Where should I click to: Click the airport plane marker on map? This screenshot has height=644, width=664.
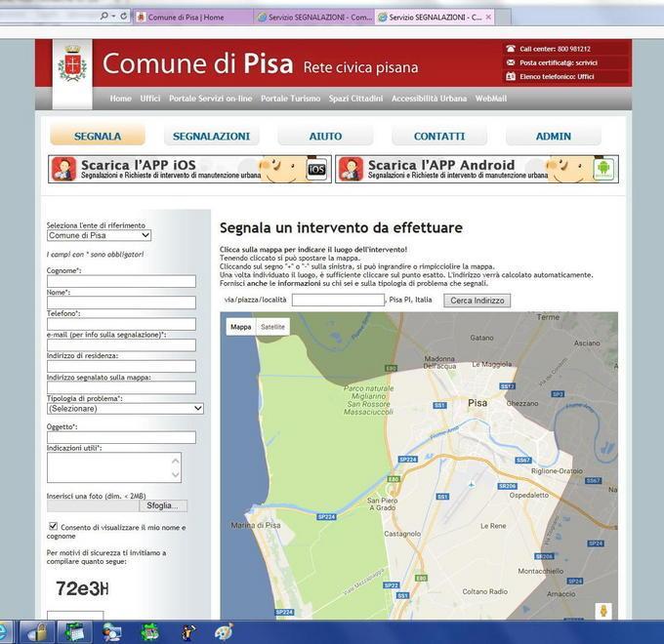tap(471, 485)
